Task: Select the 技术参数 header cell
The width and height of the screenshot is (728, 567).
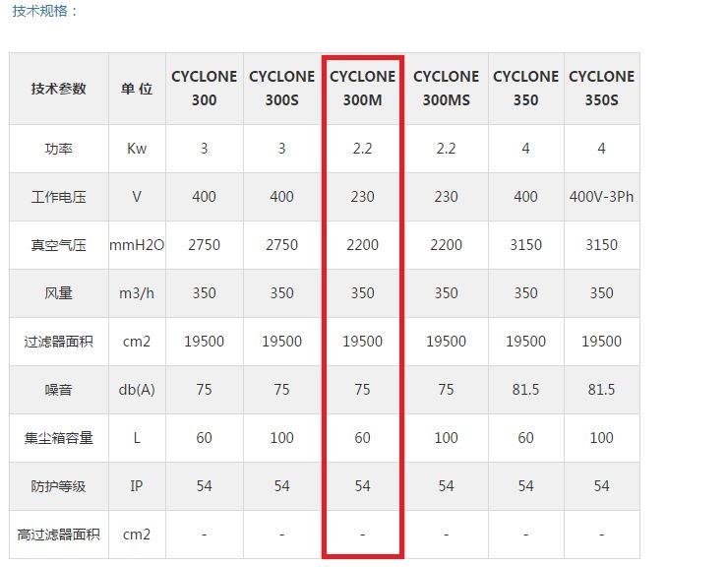Action: click(x=58, y=89)
